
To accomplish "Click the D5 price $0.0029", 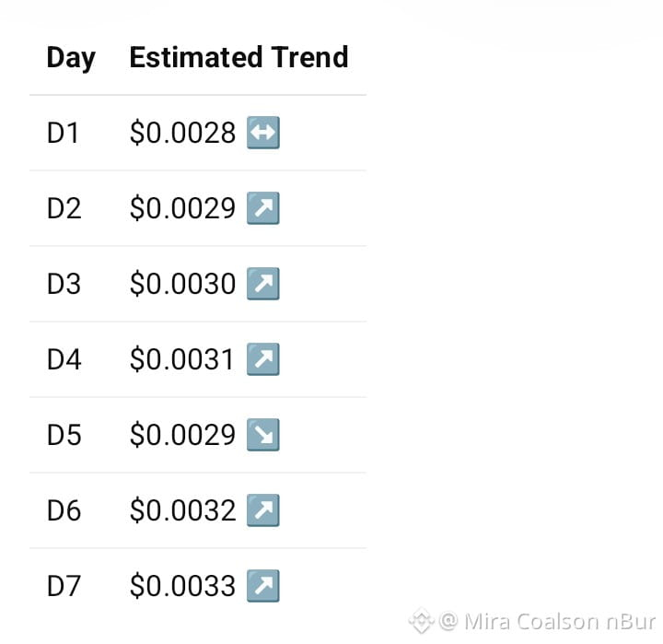I will 182,435.
